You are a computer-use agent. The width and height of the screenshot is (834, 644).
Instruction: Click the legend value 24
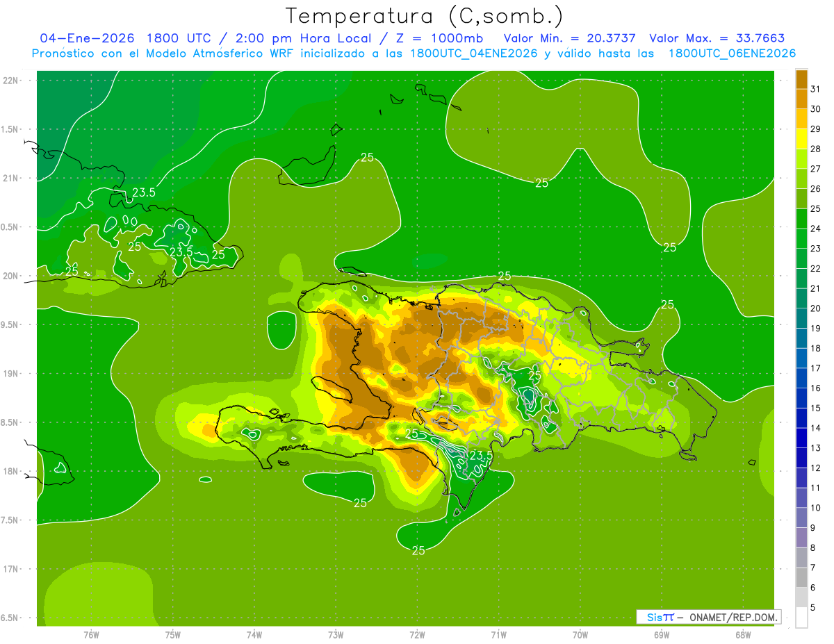(815, 229)
